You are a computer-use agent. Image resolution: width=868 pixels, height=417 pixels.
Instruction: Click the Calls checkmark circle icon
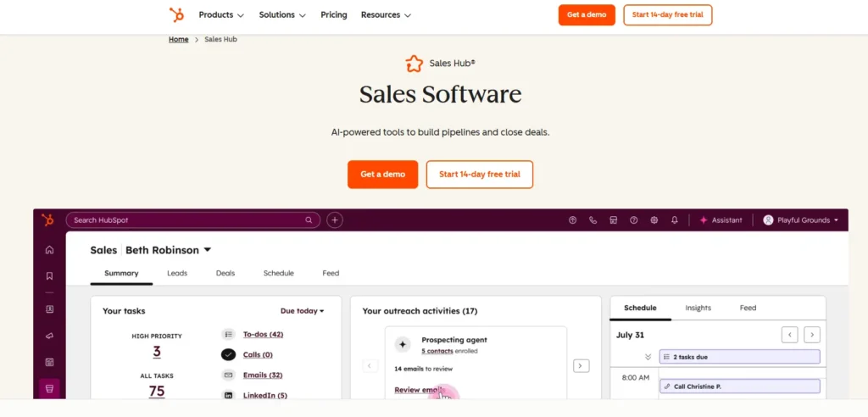click(228, 355)
